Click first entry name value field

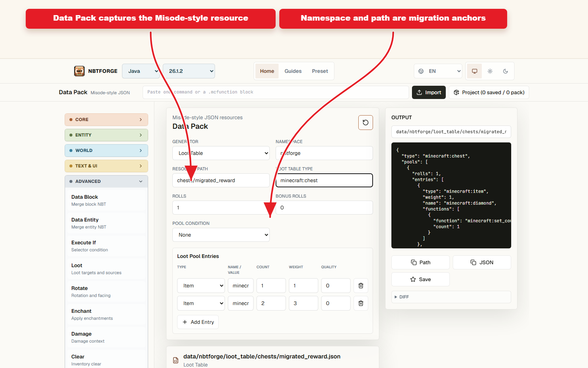pyautogui.click(x=241, y=286)
